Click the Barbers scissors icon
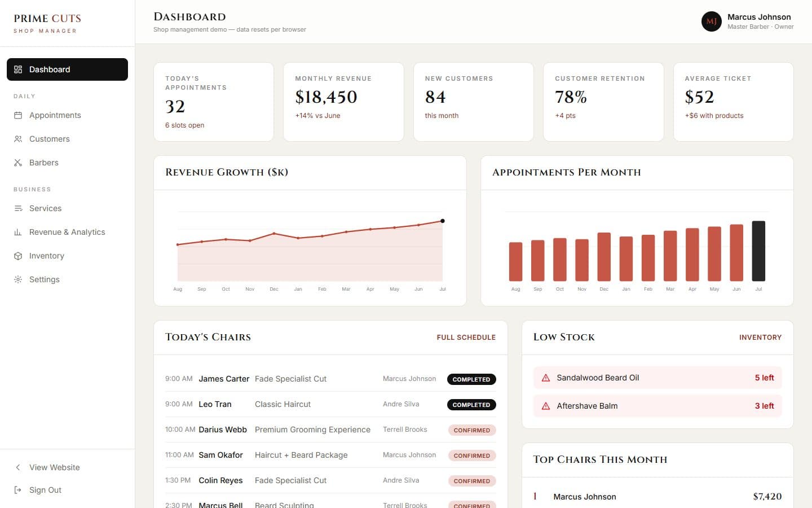This screenshot has width=812, height=508. 18,163
